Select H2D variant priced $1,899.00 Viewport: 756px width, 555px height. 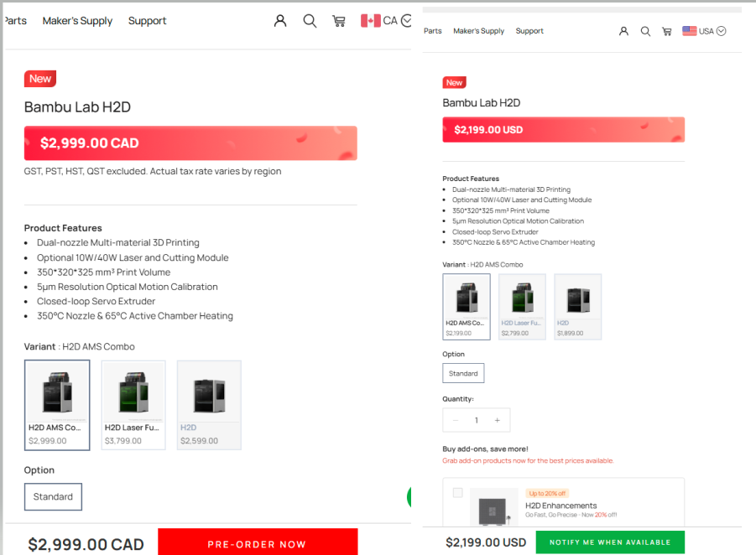[x=577, y=307]
